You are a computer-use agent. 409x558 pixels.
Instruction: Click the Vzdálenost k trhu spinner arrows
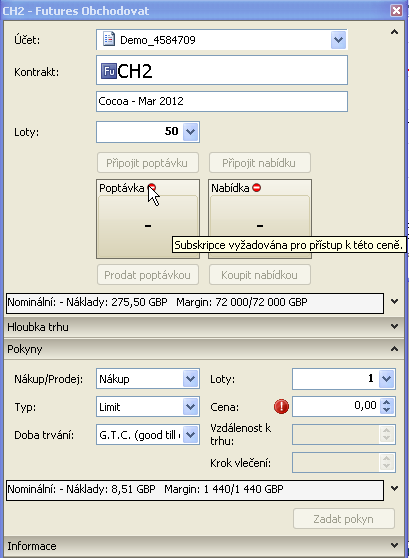click(x=387, y=435)
